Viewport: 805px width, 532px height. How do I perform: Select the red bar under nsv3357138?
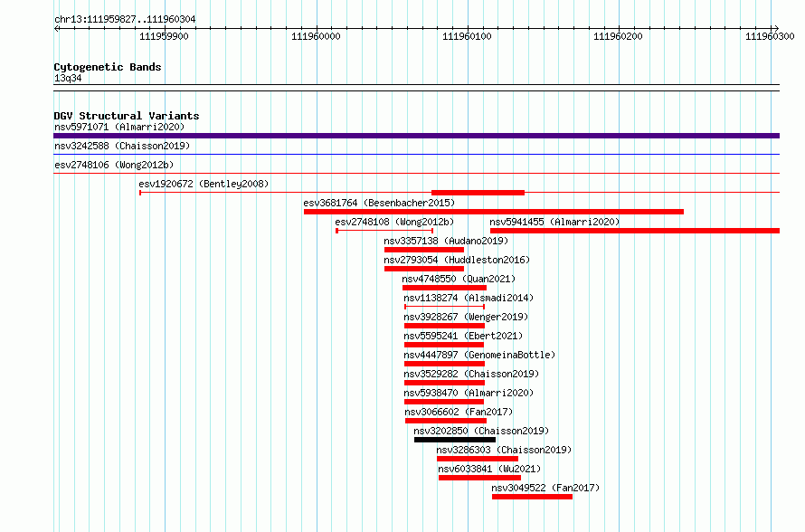(x=424, y=250)
